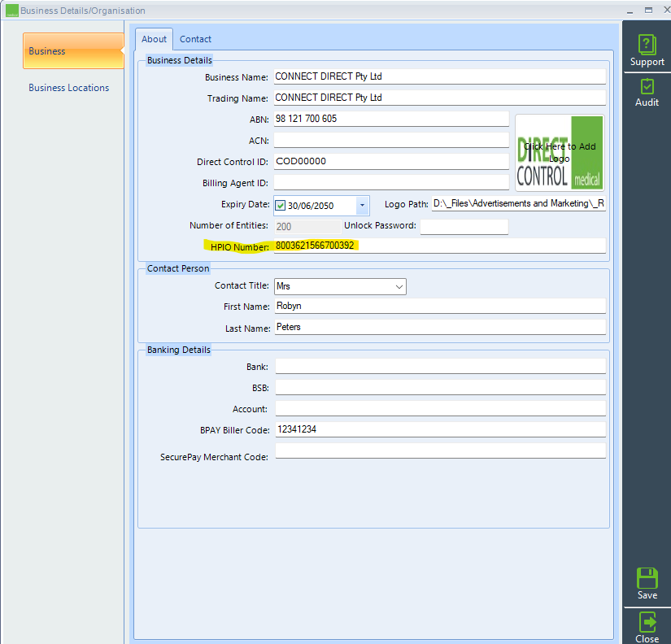Enable the date checkbox in Business Details
671x644 pixels.
[280, 205]
